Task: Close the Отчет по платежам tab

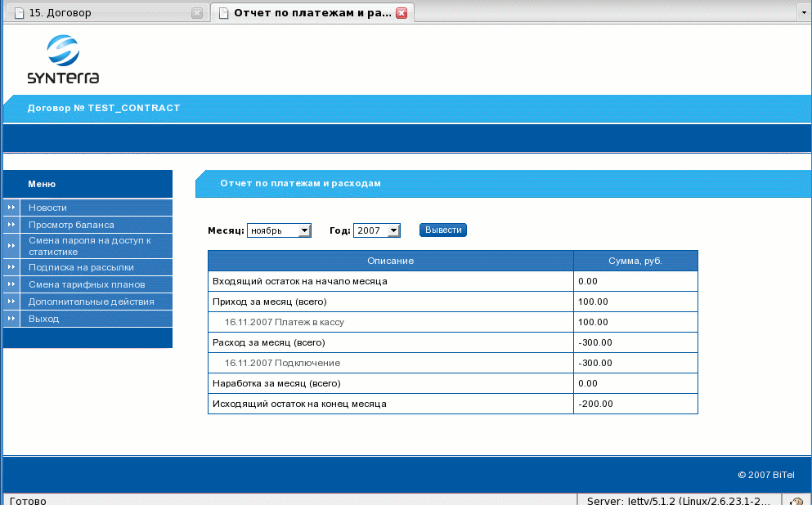Action: coord(402,13)
